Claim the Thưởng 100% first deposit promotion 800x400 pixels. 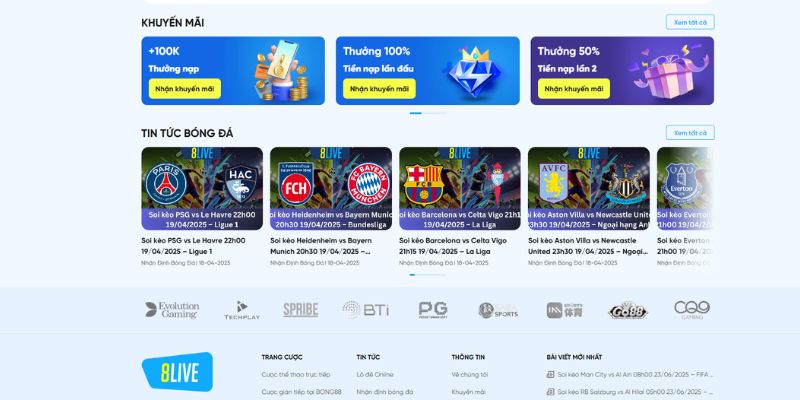pyautogui.click(x=379, y=89)
